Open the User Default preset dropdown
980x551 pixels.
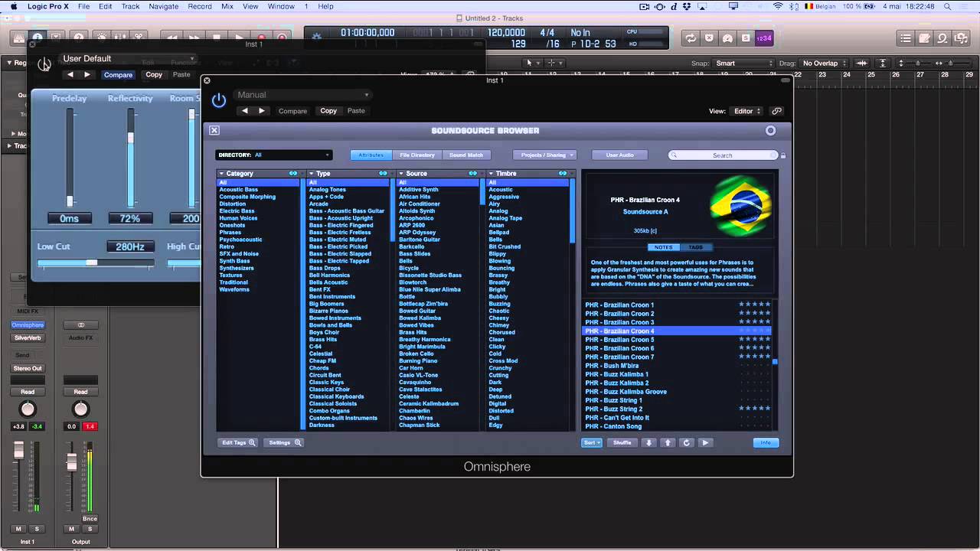(127, 58)
